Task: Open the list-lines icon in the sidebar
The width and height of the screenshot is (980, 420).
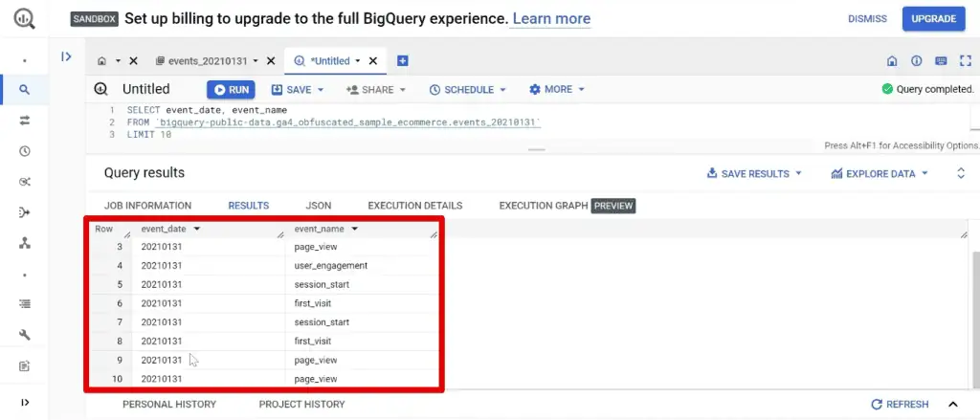Action: click(x=24, y=304)
